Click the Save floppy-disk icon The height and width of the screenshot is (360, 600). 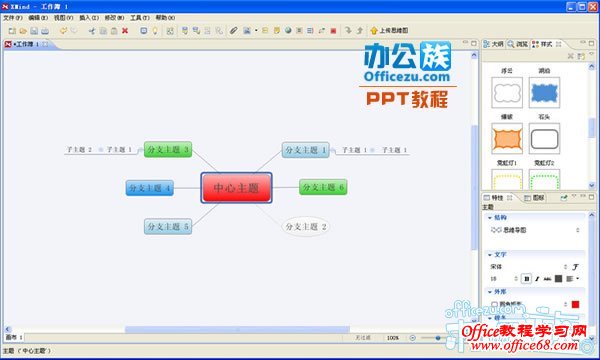point(34,31)
